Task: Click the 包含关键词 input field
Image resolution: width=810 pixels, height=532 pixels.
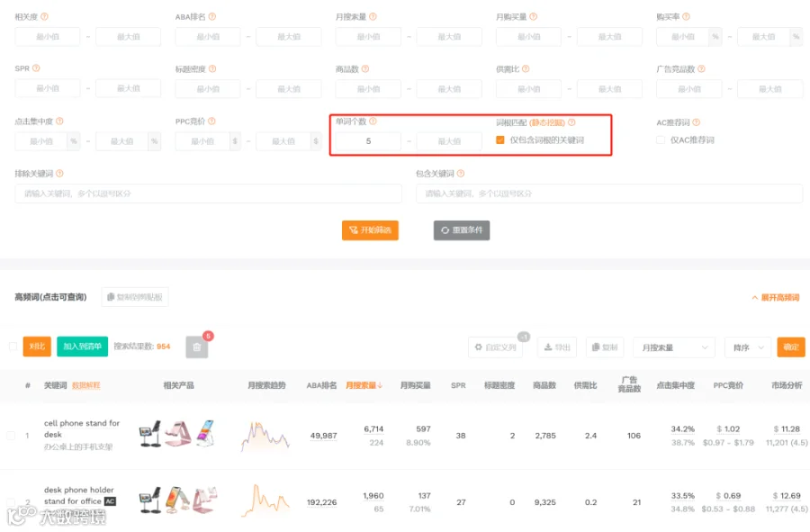Action: 609,194
